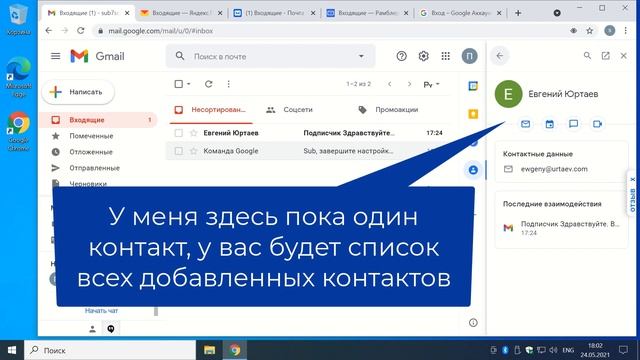This screenshot has width=640, height=360.
Task: Open the Google apps grid
Action: pos(446,56)
